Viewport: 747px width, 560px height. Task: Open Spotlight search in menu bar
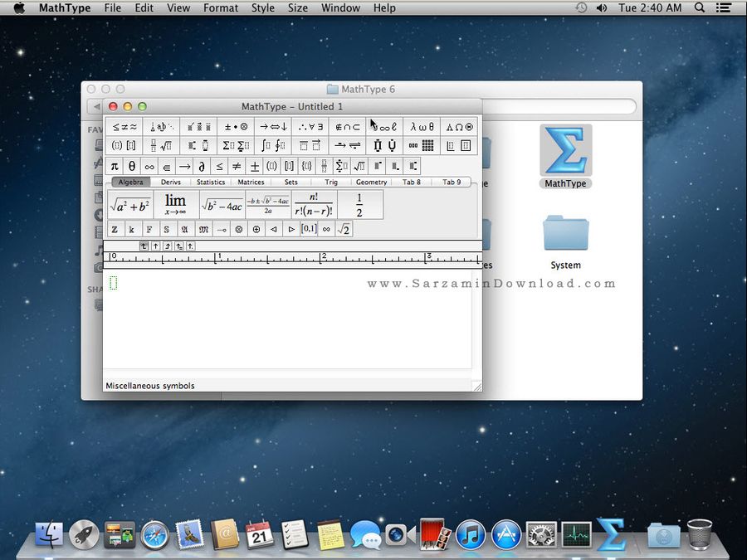(x=700, y=7)
